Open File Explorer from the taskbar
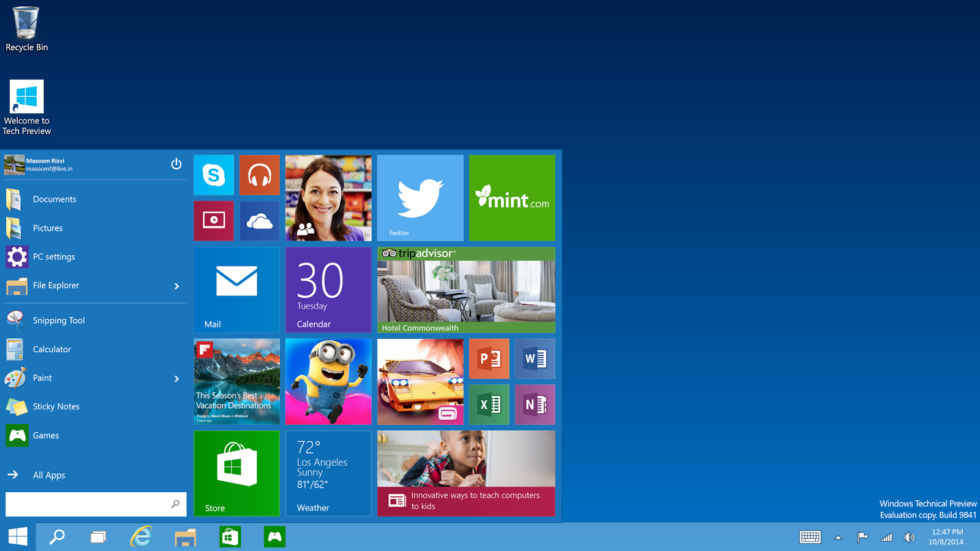This screenshot has width=980, height=551. pyautogui.click(x=185, y=537)
